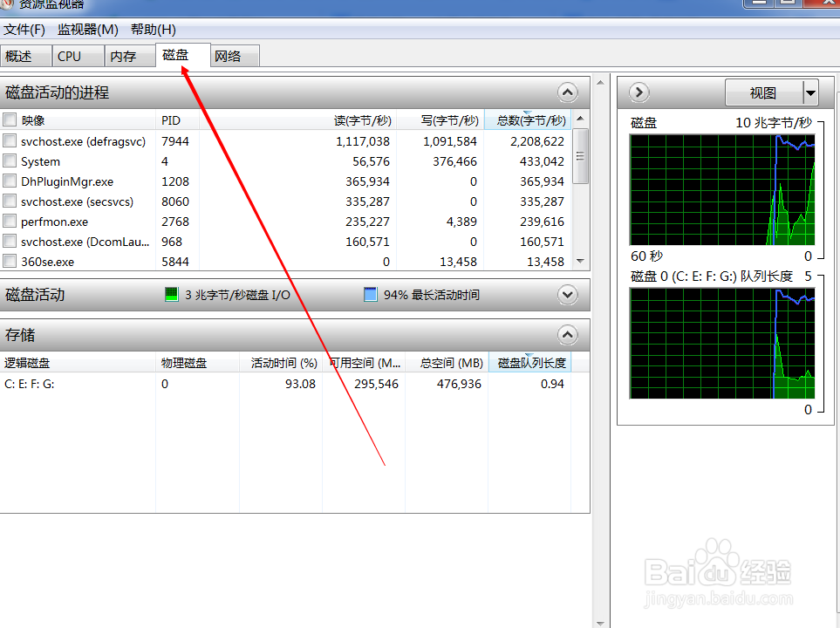Sort storage by 逻辑磁盘 column
The image size is (840, 628).
[x=78, y=363]
